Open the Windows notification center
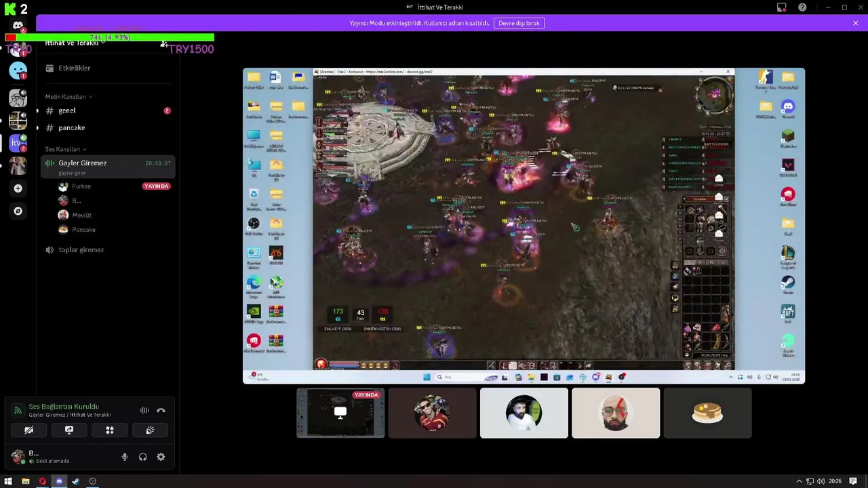Screen dimensions: 868x488 pos(854,481)
